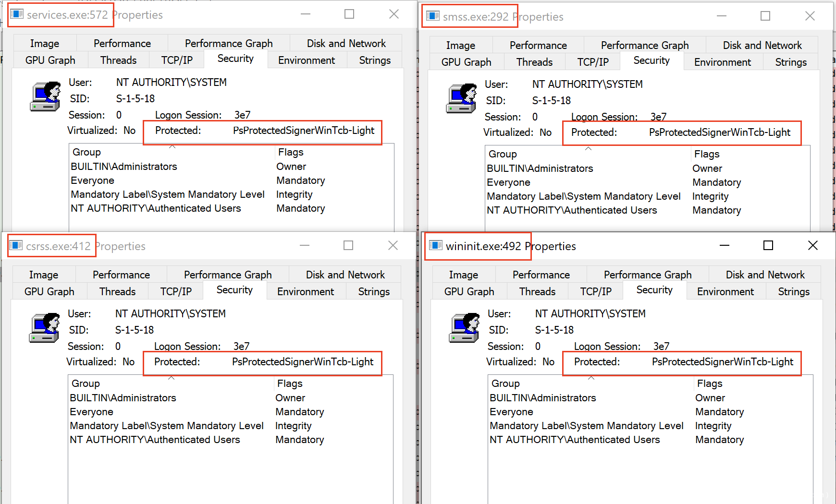Screen dimensions: 836x504
Task: Select BUILTIN\Administrators row in csrss.exe window
Action: click(231, 398)
